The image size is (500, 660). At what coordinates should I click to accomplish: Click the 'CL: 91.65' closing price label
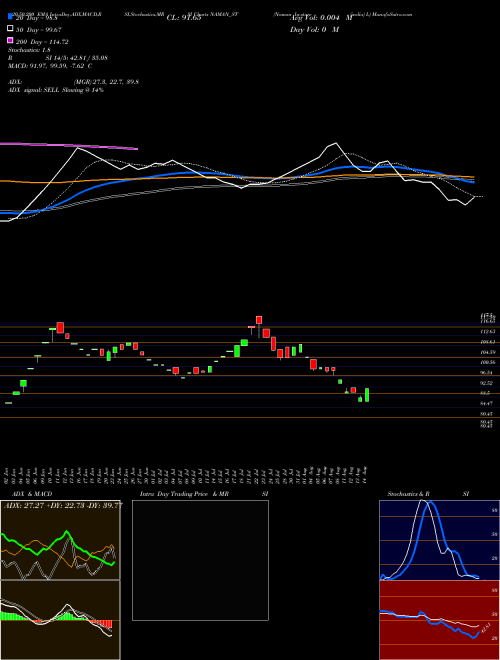tap(184, 18)
